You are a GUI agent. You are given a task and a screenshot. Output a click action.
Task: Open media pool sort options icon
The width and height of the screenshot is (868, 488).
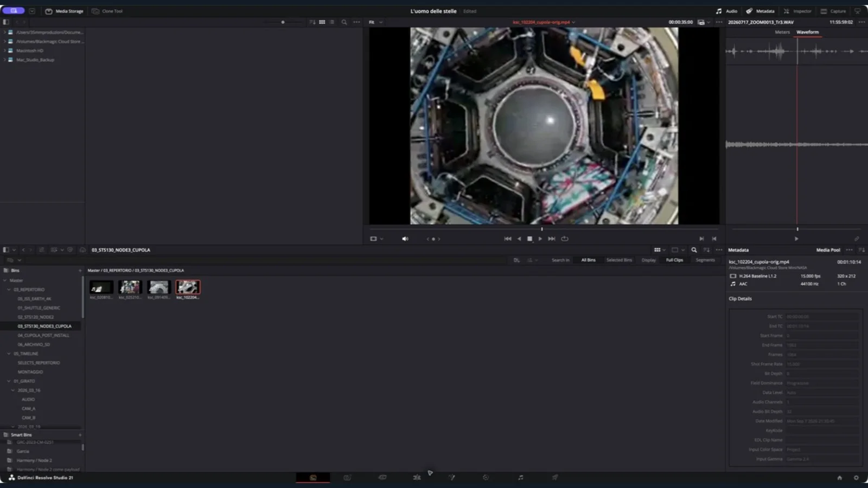click(x=706, y=250)
